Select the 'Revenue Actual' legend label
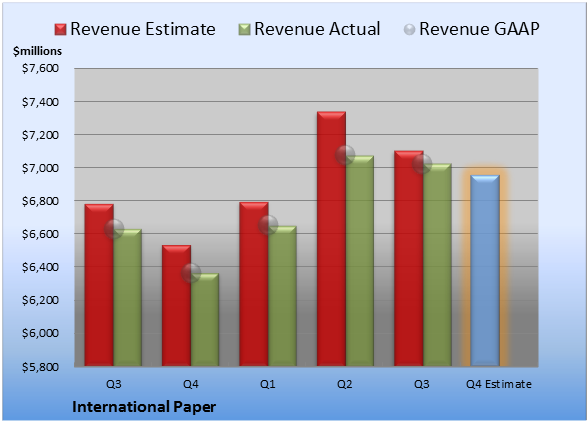 (317, 29)
